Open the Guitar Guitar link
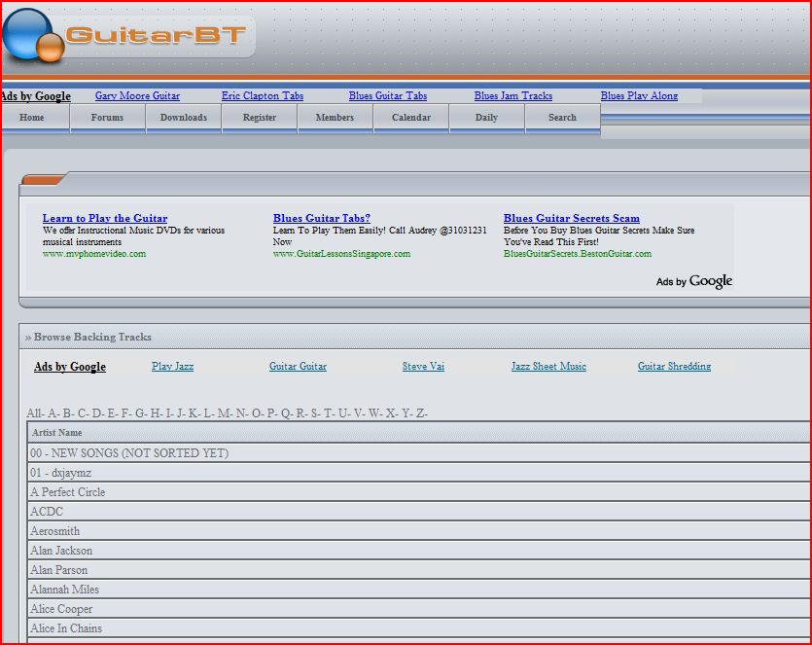This screenshot has height=645, width=812. (298, 366)
